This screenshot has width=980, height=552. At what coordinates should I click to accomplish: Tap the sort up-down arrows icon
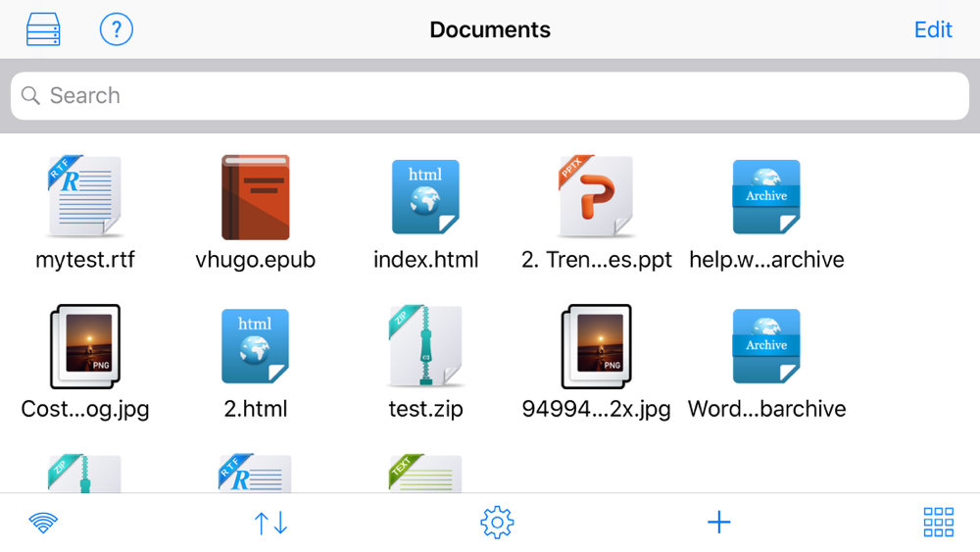coord(270,523)
